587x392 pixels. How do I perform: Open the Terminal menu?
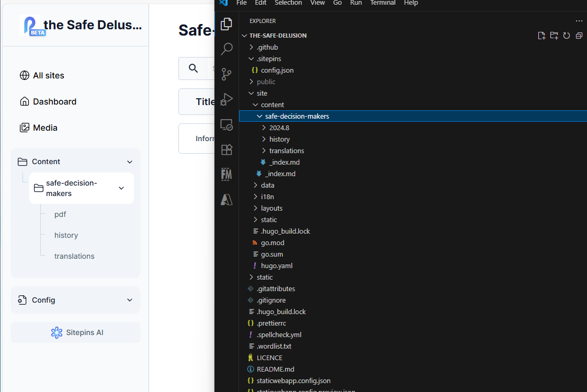point(383,3)
